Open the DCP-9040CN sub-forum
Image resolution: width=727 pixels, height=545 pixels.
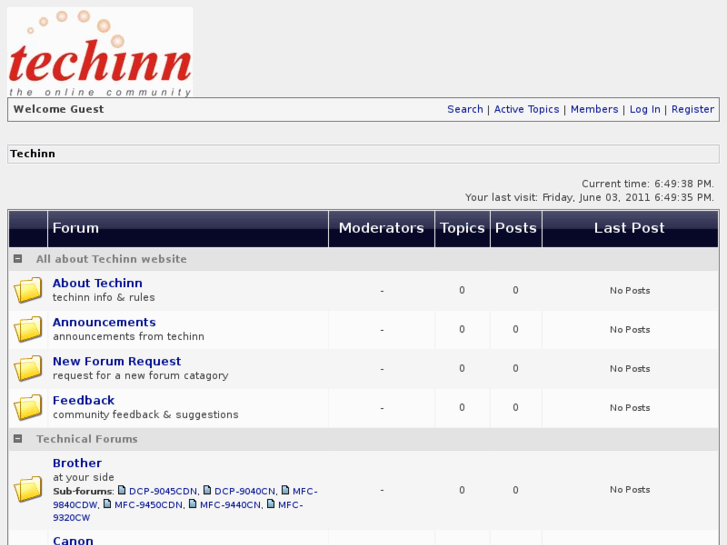(x=245, y=491)
